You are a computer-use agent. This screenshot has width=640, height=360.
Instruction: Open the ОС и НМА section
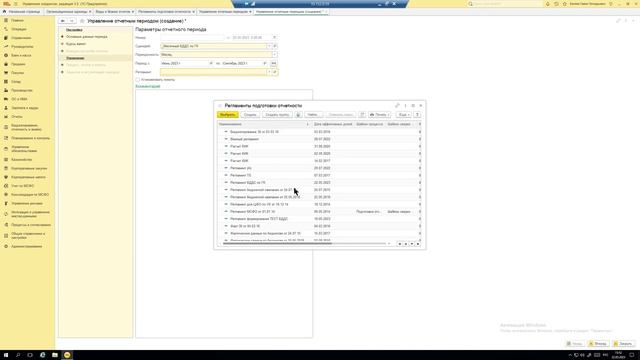click(19, 99)
